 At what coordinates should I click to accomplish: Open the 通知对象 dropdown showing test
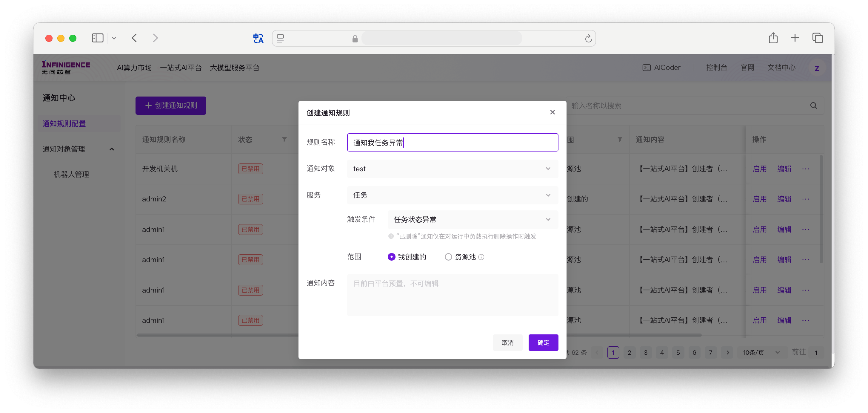click(x=453, y=169)
